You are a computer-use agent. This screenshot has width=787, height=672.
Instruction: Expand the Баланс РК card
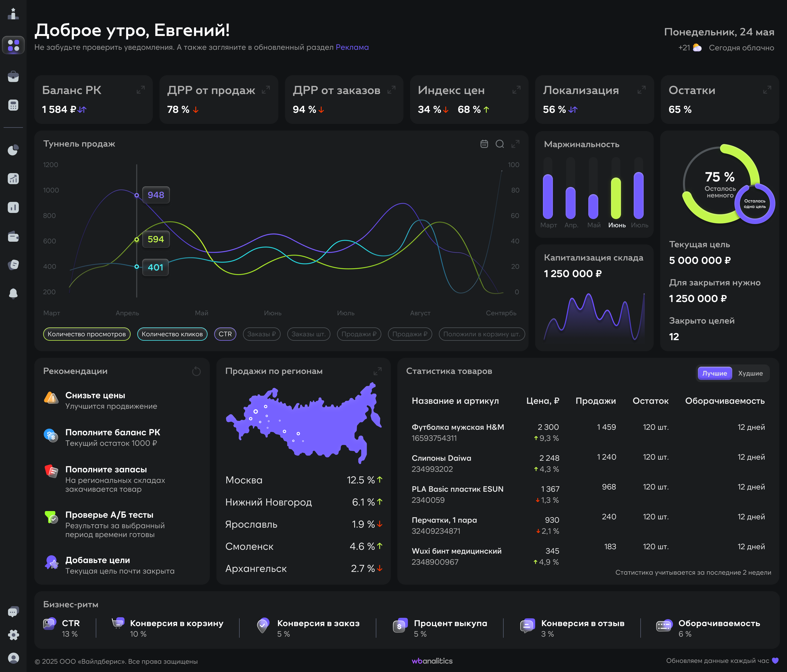point(141,90)
